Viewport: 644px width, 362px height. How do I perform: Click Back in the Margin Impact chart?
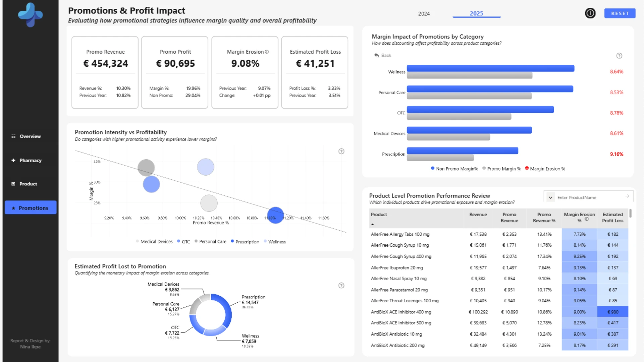point(383,55)
